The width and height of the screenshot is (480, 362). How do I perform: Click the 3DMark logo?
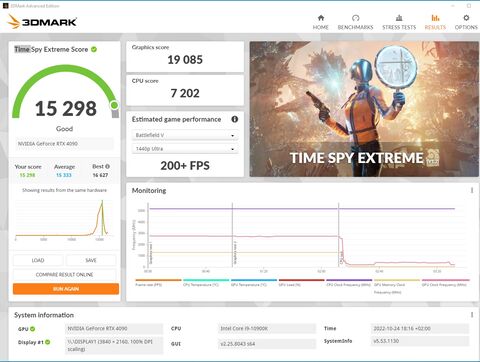tap(42, 22)
